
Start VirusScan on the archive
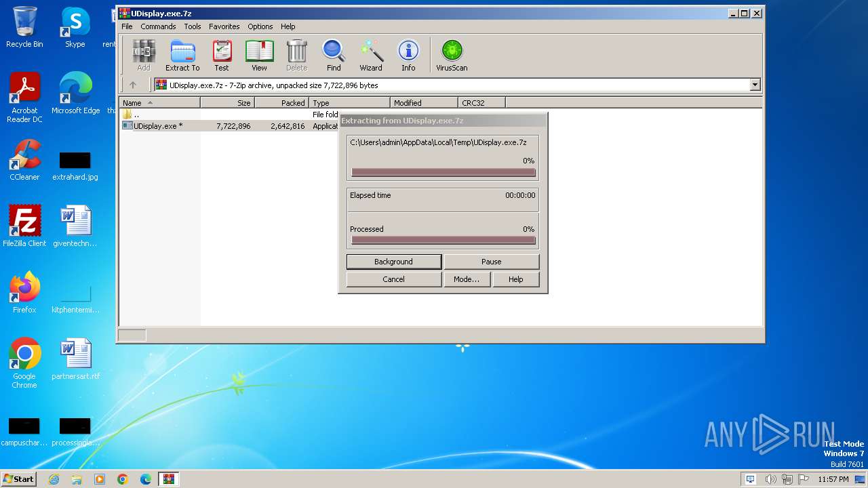[452, 56]
